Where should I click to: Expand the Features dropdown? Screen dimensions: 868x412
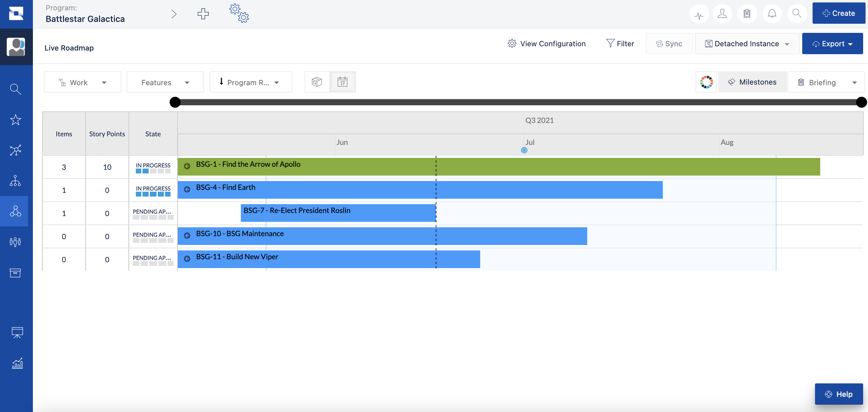[x=165, y=82]
